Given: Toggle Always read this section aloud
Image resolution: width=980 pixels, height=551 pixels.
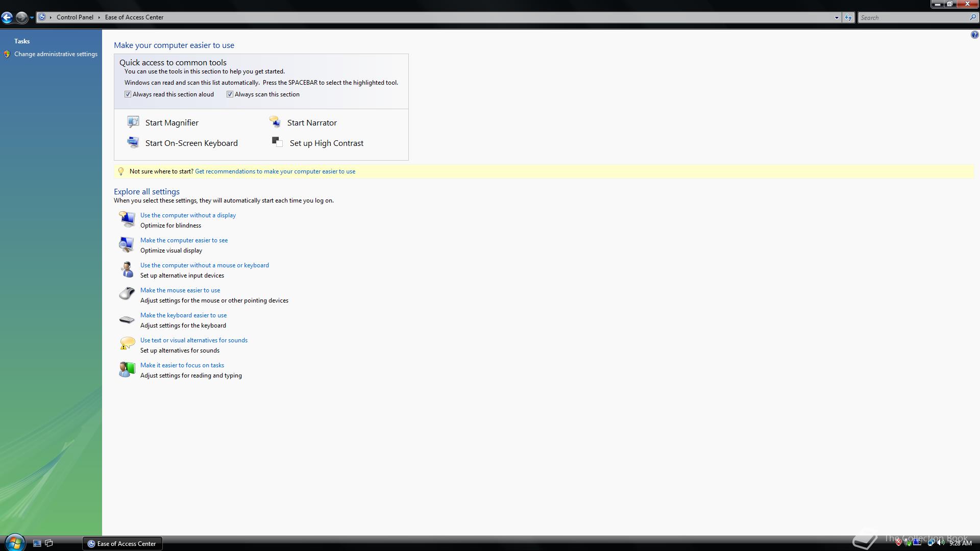Looking at the screenshot, I should coord(128,94).
